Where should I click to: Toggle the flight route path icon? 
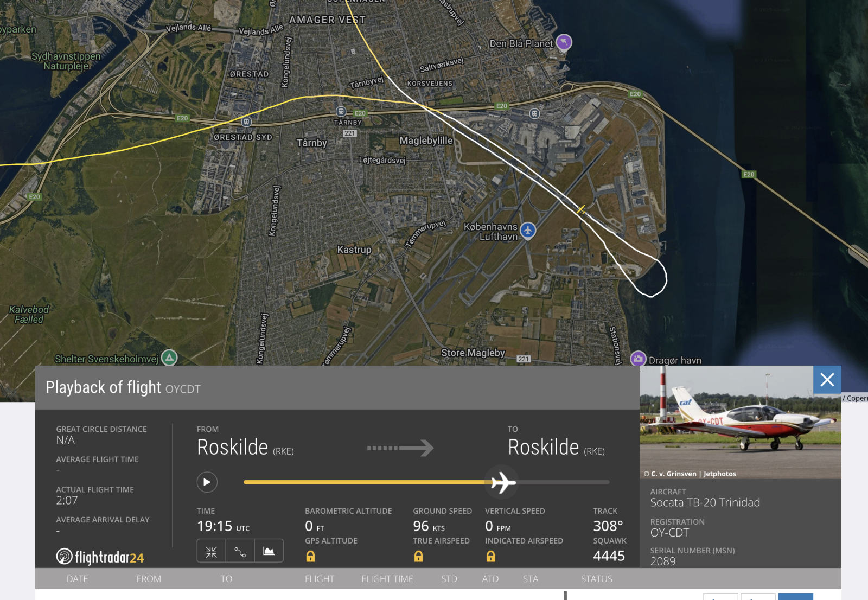click(240, 552)
